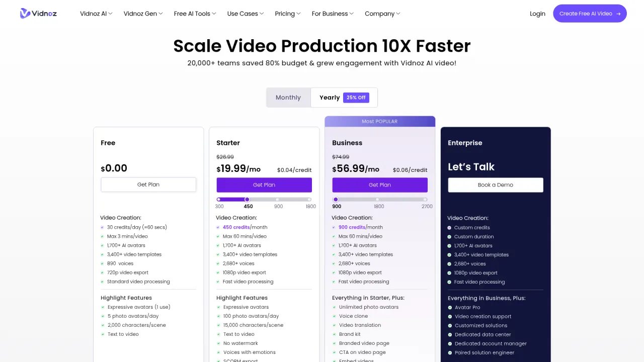
Task: Expand the Company menu
Action: [x=382, y=14]
